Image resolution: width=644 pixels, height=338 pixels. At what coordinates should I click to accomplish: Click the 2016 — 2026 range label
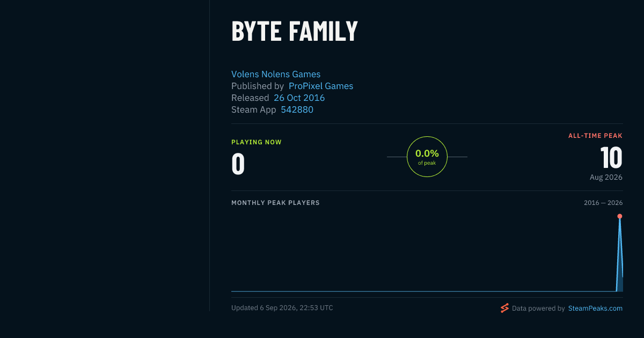pos(603,203)
